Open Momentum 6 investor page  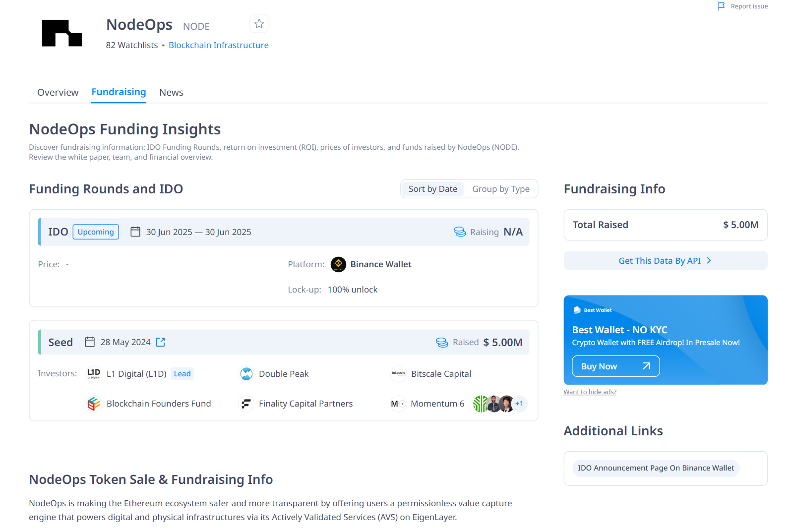tap(437, 404)
